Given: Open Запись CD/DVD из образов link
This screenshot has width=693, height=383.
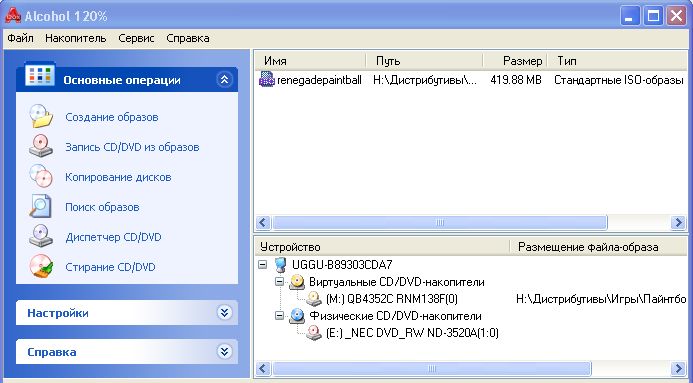Looking at the screenshot, I should pyautogui.click(x=132, y=147).
